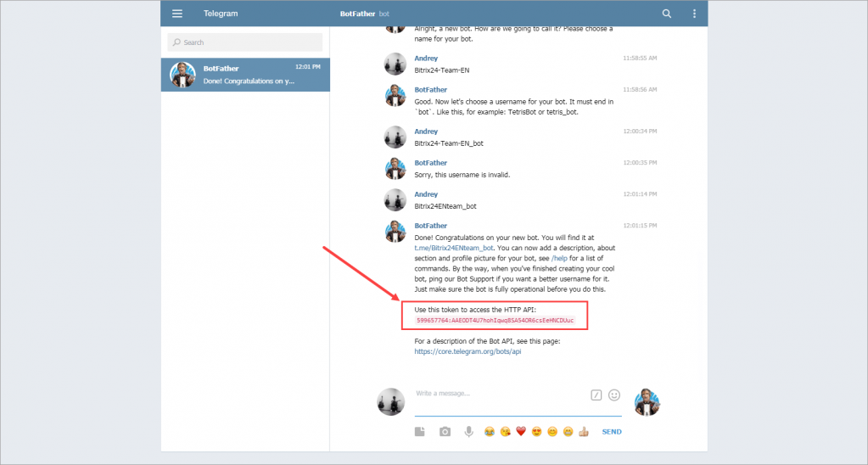This screenshot has width=868, height=465.
Task: Click the microphone icon to record voice
Action: 468,432
